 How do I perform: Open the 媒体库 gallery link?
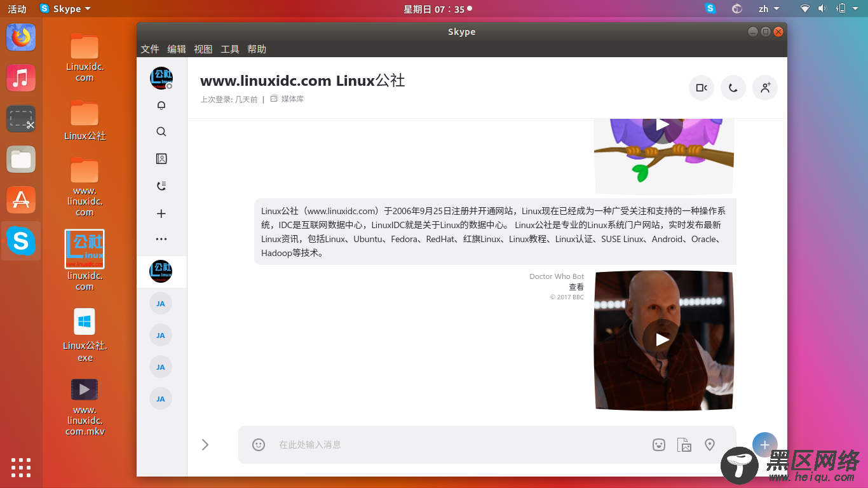(x=287, y=99)
